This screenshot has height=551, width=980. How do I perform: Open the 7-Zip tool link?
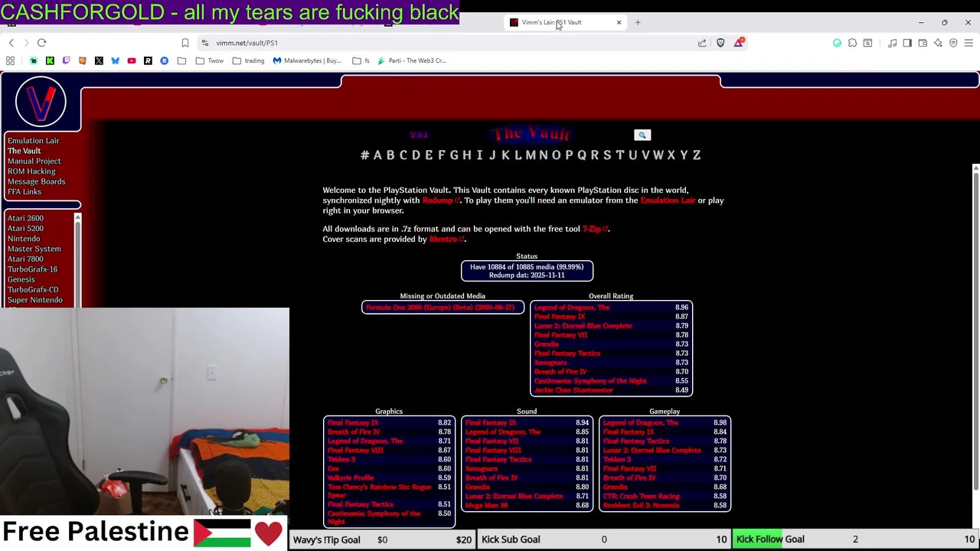click(x=594, y=229)
